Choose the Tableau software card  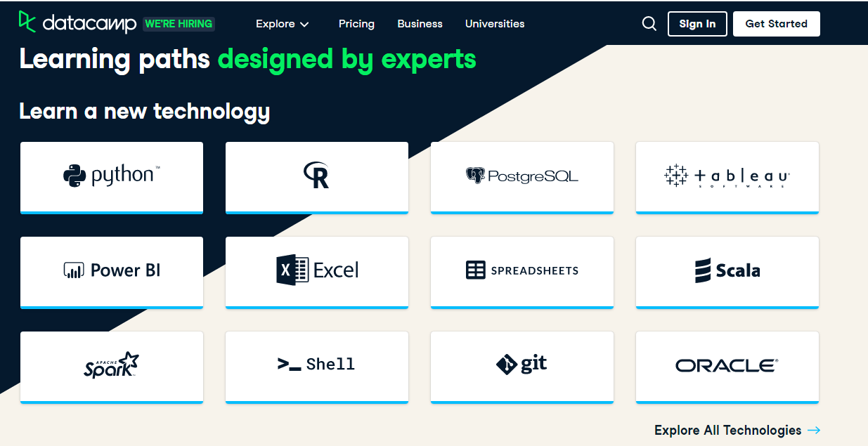point(727,178)
